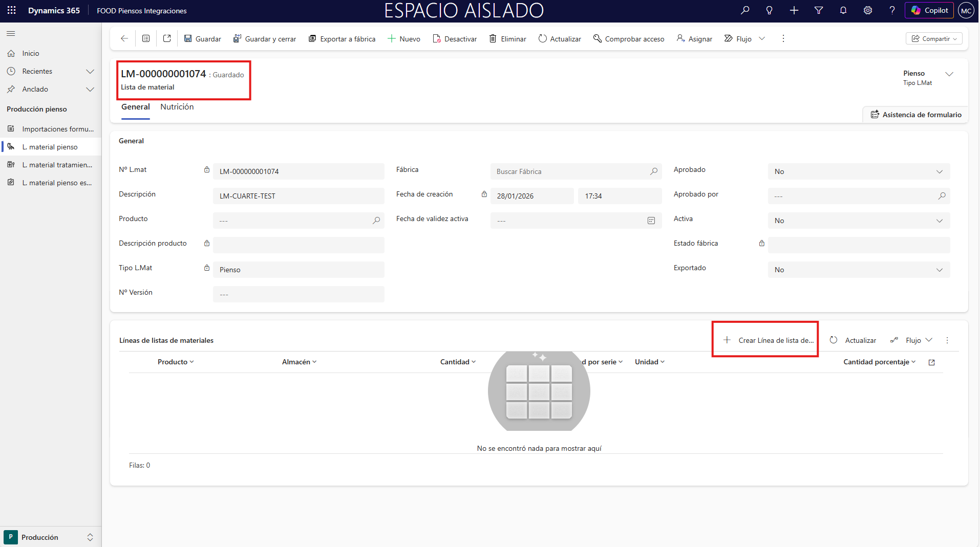The height and width of the screenshot is (547, 980).
Task: Click Guardar y cerrar
Action: pos(265,39)
